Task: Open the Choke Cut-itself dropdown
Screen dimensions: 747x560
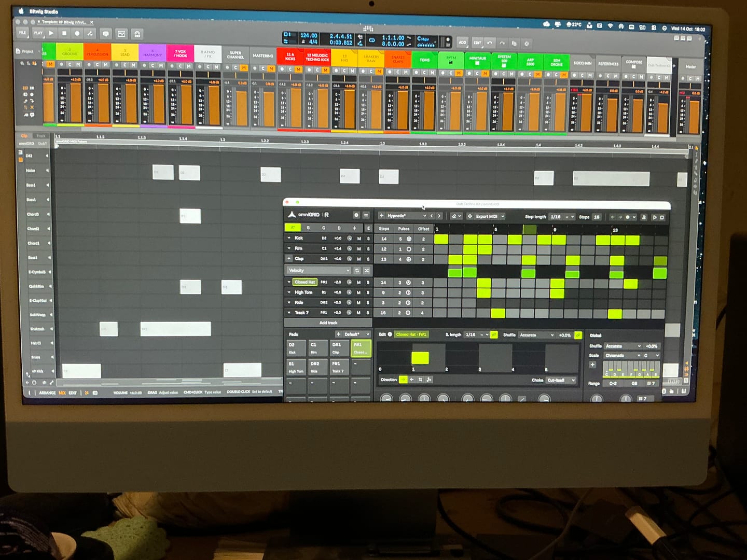Action: [561, 381]
